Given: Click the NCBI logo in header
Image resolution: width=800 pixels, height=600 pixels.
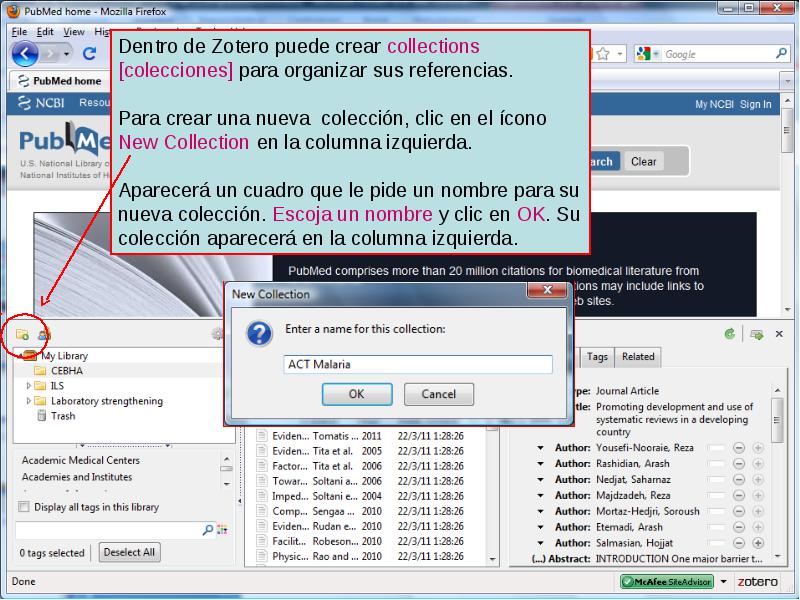Looking at the screenshot, I should 41,103.
